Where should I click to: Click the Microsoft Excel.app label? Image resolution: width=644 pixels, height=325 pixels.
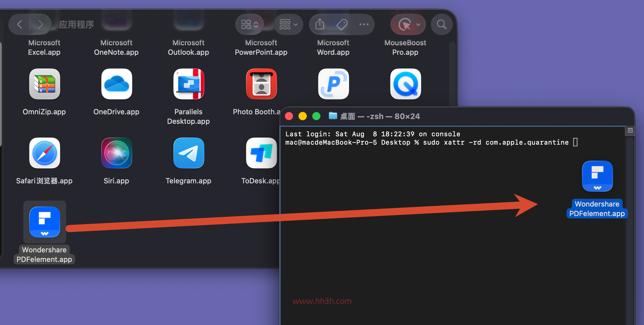point(44,48)
